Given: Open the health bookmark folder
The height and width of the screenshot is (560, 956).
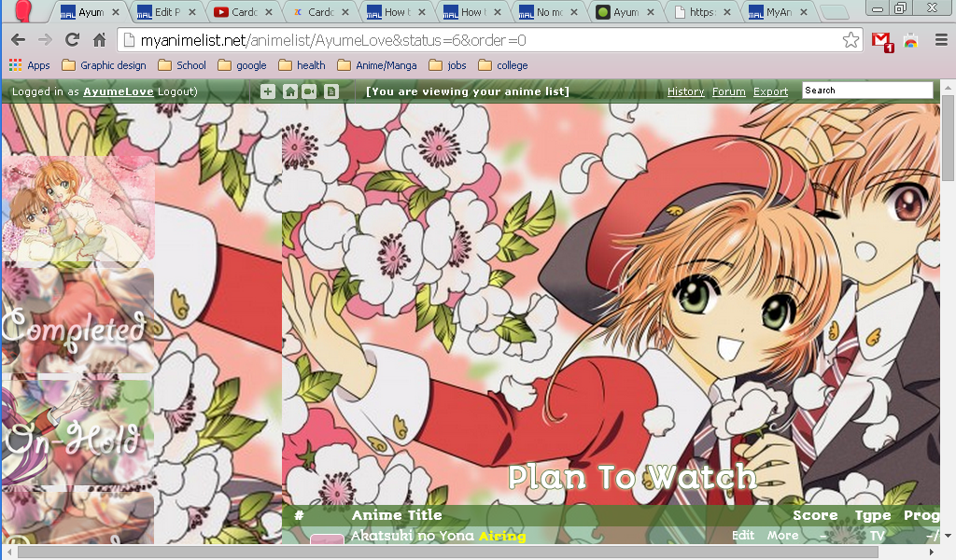Looking at the screenshot, I should 302,65.
